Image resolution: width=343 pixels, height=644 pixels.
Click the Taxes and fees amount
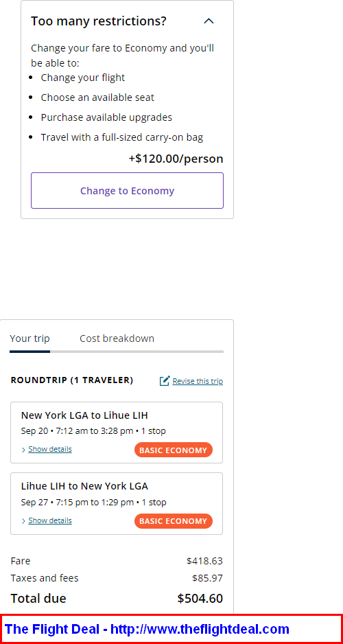pyautogui.click(x=208, y=578)
